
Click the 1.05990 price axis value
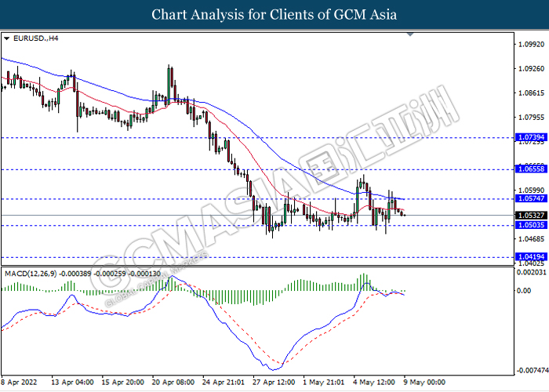pos(531,191)
